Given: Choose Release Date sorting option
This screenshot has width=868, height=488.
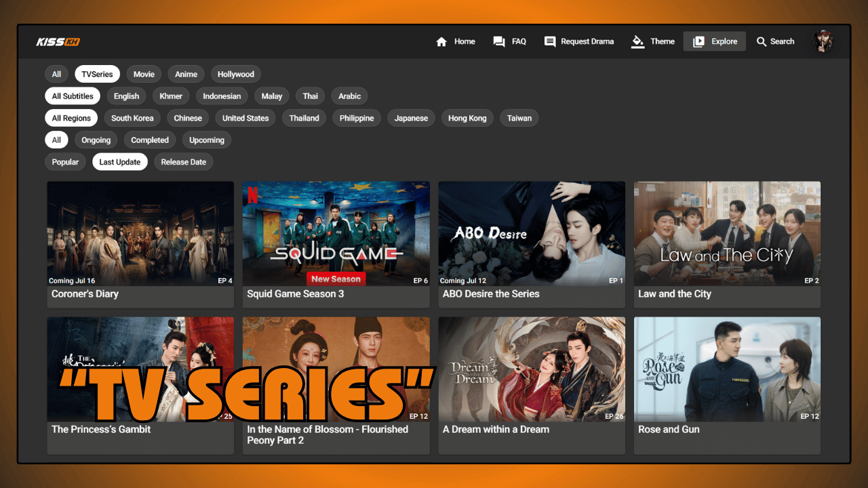Looking at the screenshot, I should coord(183,161).
